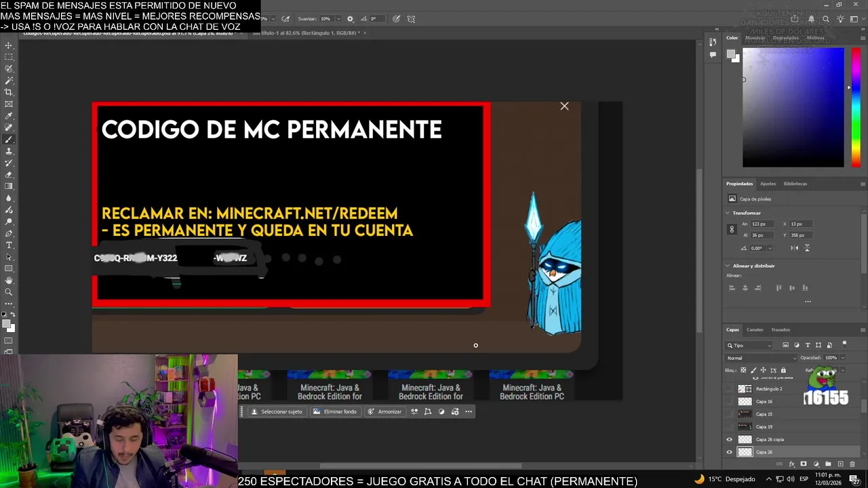Viewport: 868px width, 488px height.
Task: Pick a color in the color field
Action: (x=793, y=107)
